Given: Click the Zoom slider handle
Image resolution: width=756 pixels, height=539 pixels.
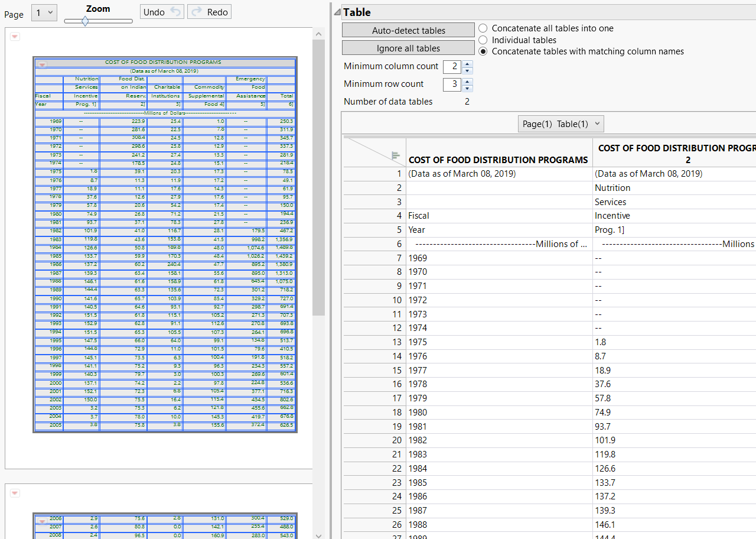Looking at the screenshot, I should (x=85, y=21).
